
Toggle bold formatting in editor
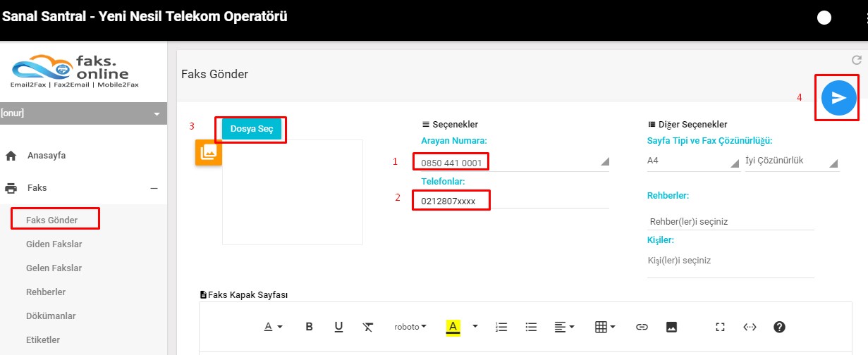point(309,327)
